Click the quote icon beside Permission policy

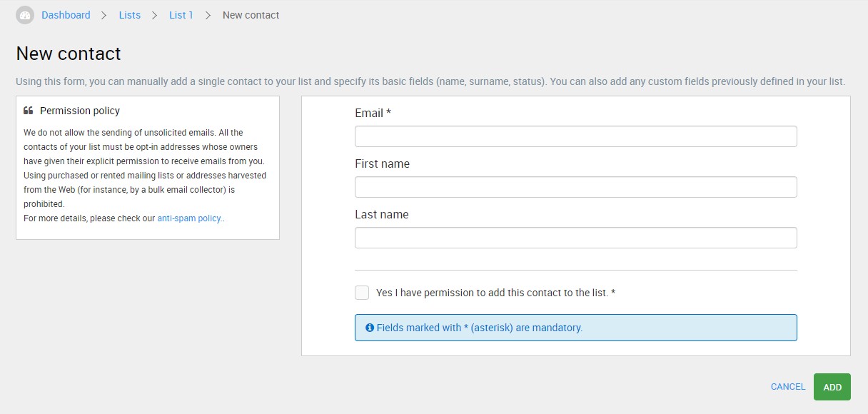[29, 111]
